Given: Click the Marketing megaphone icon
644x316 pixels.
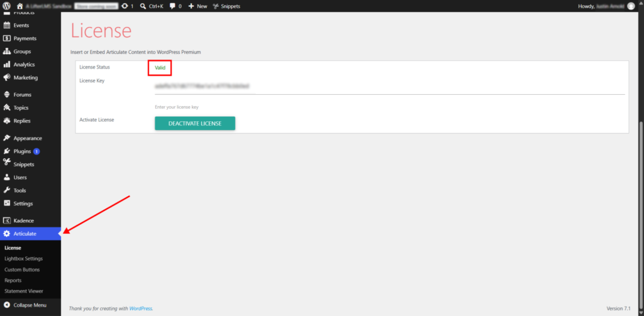Looking at the screenshot, I should pyautogui.click(x=6, y=77).
